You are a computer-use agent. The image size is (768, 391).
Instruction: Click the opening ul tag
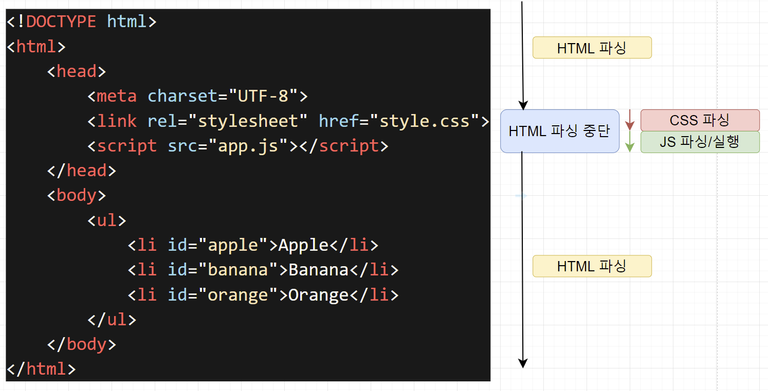point(107,220)
